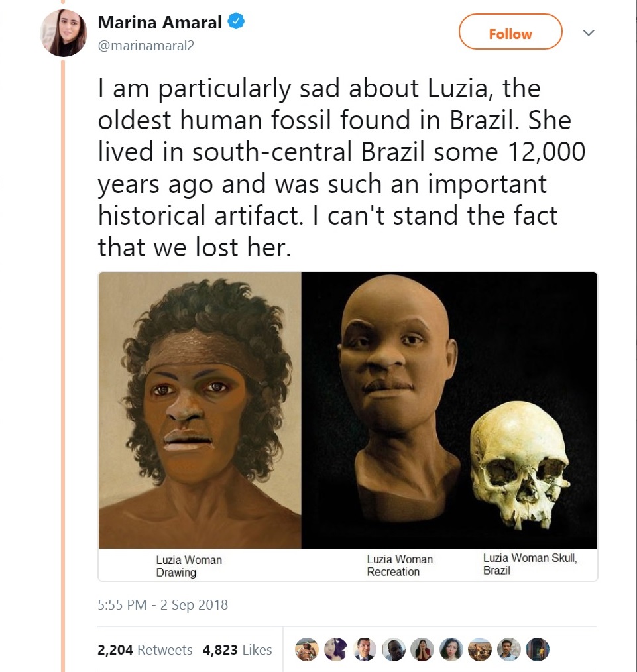
Task: Click the first liker avatar
Action: tap(307, 650)
